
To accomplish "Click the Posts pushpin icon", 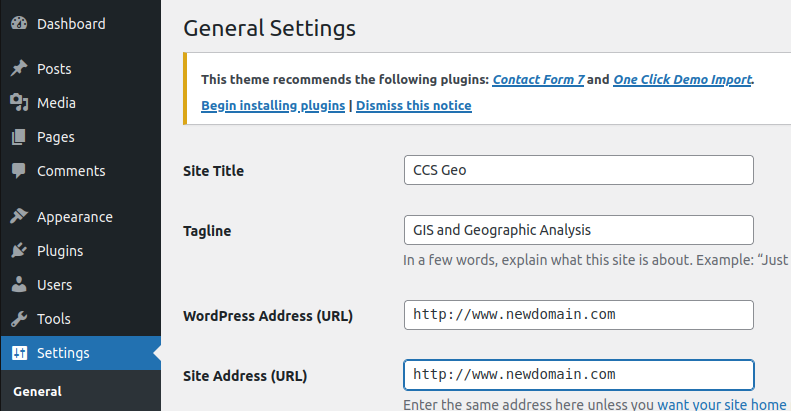I will [19, 69].
